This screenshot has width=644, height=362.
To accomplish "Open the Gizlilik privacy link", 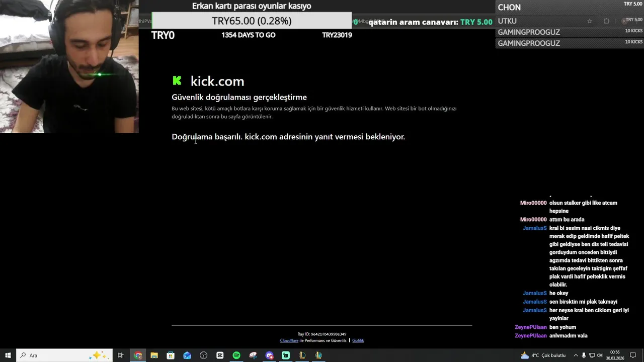I will (x=358, y=340).
